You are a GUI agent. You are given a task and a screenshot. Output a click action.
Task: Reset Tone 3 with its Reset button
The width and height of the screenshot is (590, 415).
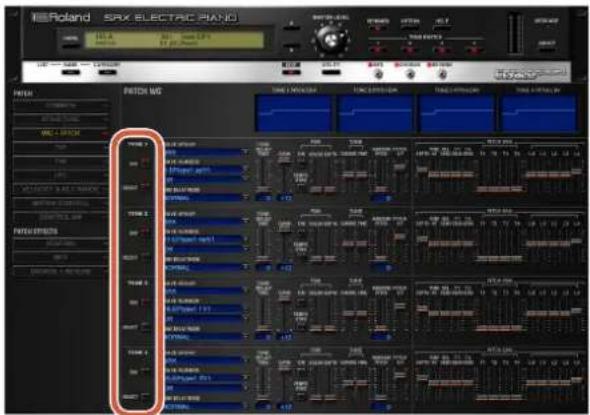tap(145, 327)
